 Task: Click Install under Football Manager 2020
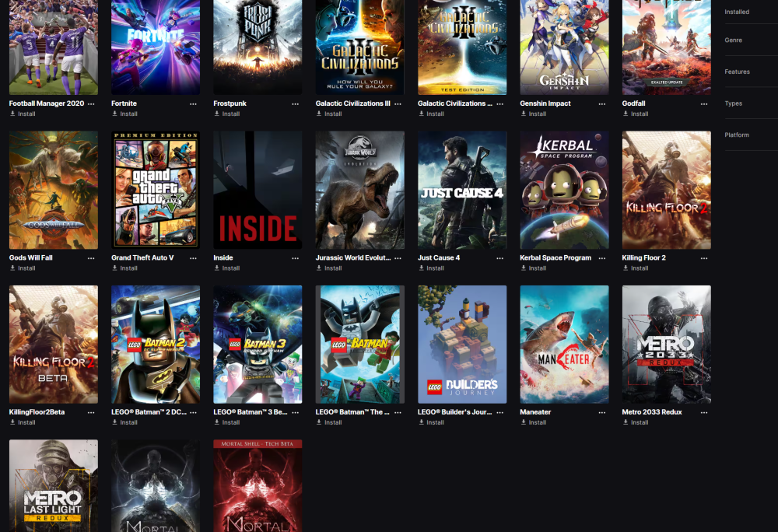[26, 114]
